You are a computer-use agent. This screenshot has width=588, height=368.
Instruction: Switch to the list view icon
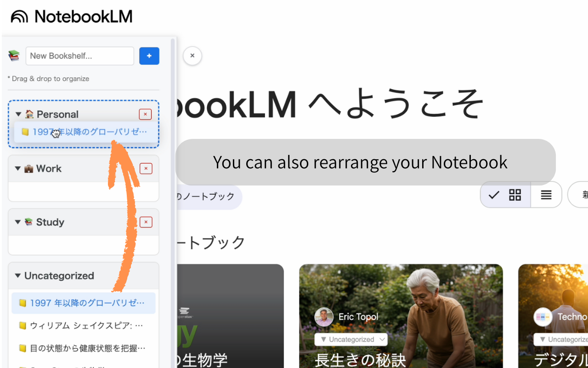[x=546, y=195]
